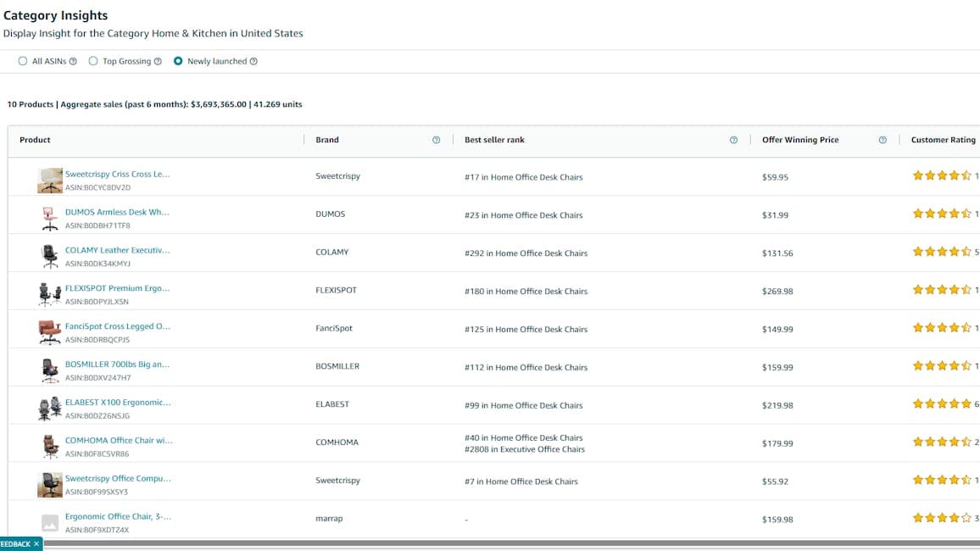
Task: Click FanciSpot brown chair thumbnail
Action: click(50, 333)
